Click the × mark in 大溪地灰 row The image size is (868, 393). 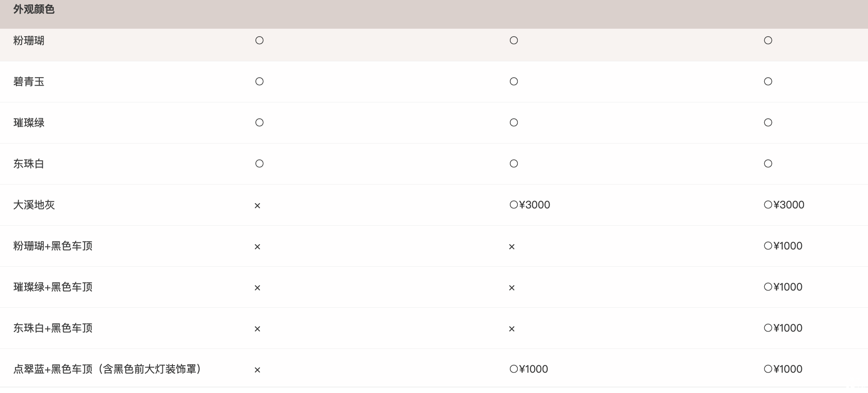point(258,206)
